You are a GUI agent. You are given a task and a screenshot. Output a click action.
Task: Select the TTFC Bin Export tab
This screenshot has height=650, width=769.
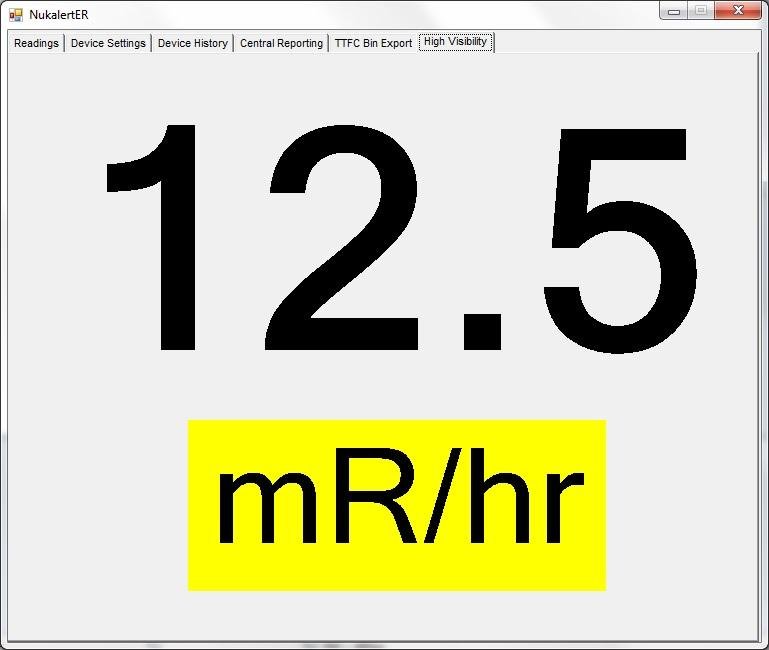pyautogui.click(x=373, y=43)
